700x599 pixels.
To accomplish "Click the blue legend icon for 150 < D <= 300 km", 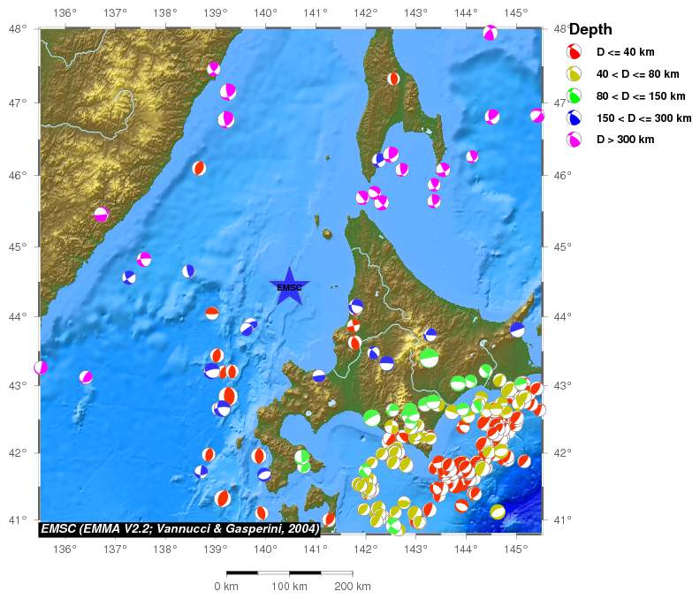I will coord(574,118).
